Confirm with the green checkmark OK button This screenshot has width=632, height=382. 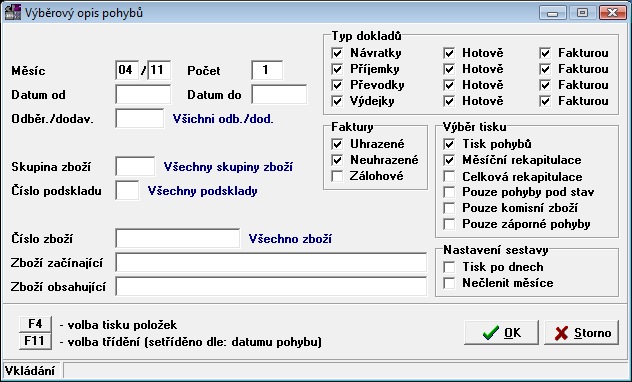(x=501, y=333)
